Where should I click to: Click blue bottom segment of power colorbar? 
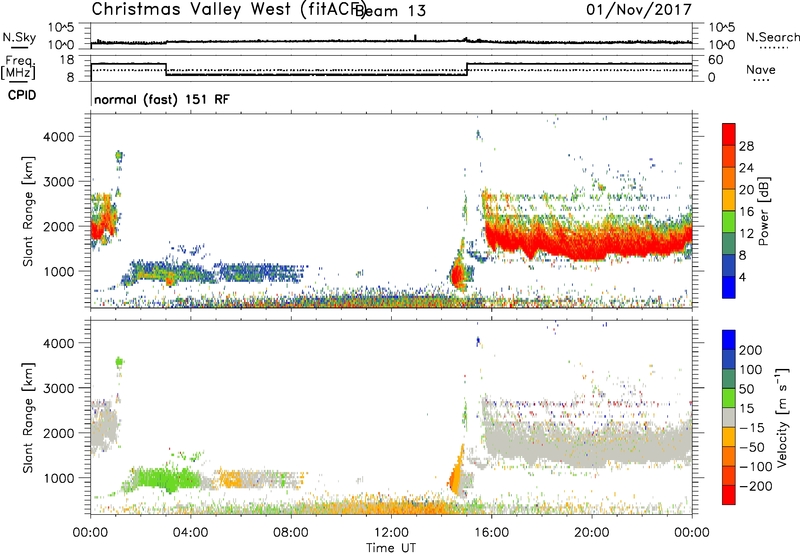point(729,288)
